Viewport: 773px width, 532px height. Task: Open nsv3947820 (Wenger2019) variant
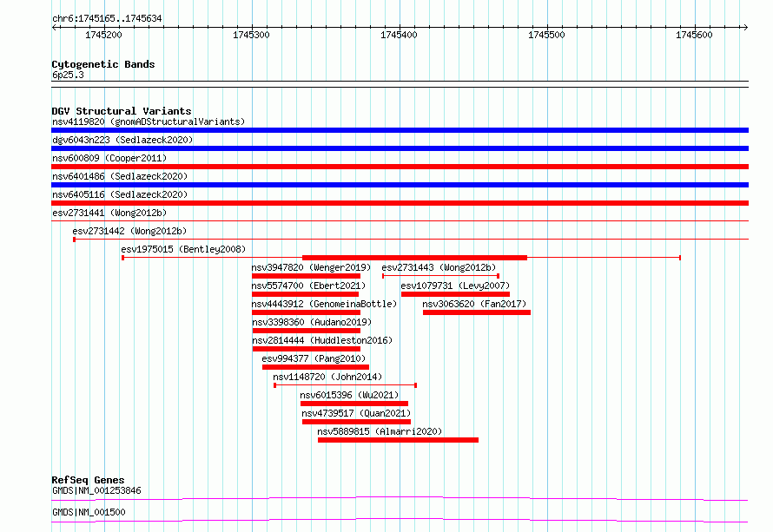pos(311,267)
